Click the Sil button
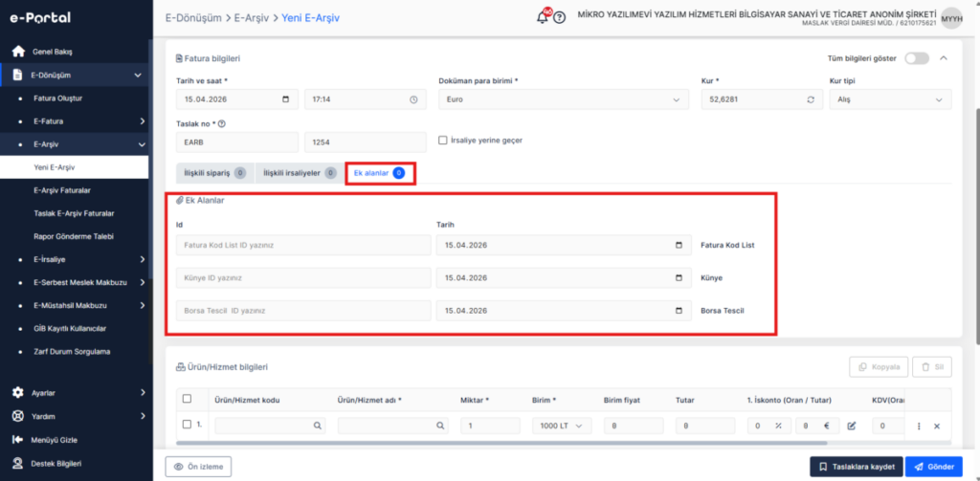This screenshot has width=980, height=481. point(932,367)
